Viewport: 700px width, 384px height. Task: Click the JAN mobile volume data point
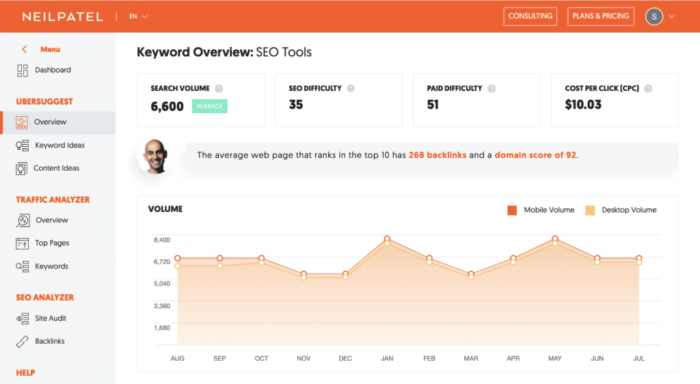click(387, 238)
